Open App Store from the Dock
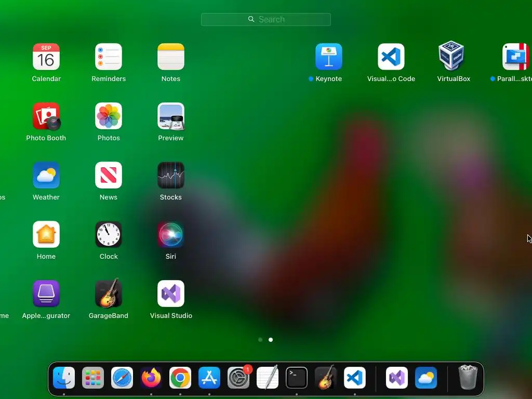The width and height of the screenshot is (532, 399). pos(209,378)
